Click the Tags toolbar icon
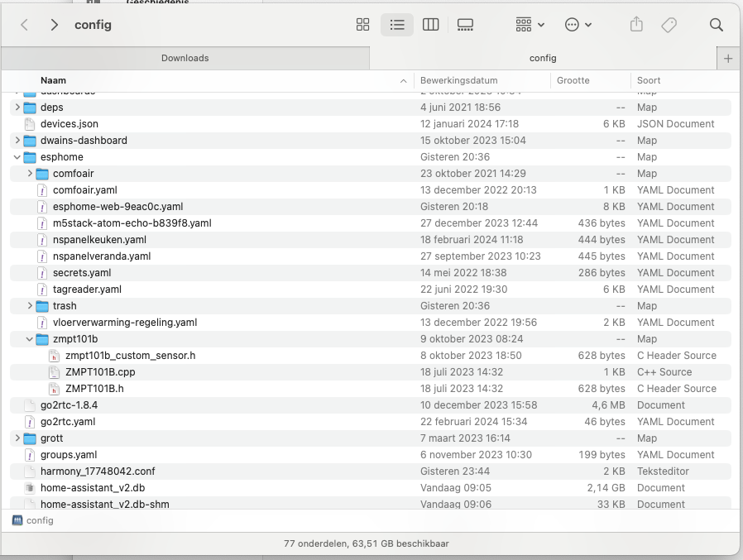Viewport: 743px width, 560px height. 669,25
